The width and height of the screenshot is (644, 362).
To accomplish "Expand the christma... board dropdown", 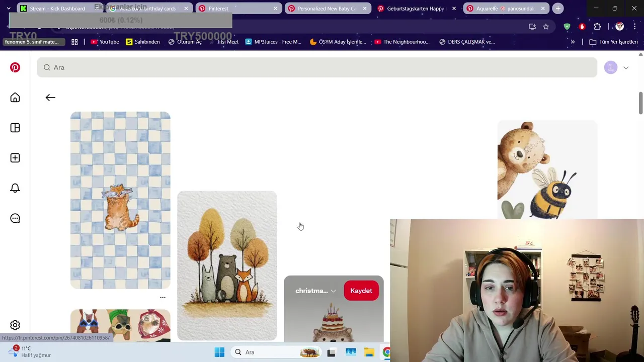I will (315, 291).
